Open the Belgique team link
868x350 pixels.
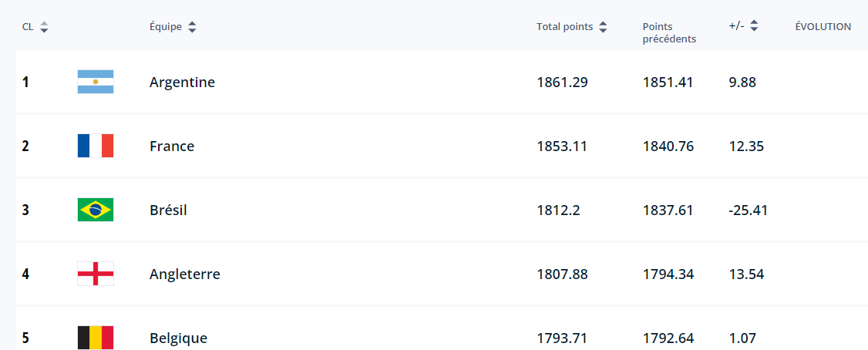coord(178,338)
